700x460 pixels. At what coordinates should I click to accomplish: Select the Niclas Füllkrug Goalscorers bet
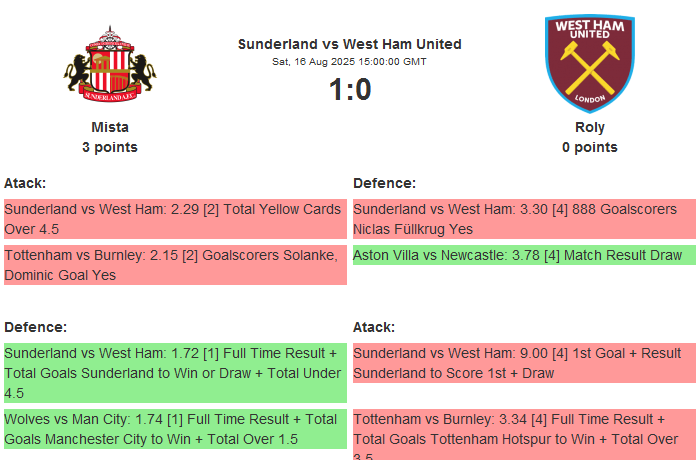524,219
